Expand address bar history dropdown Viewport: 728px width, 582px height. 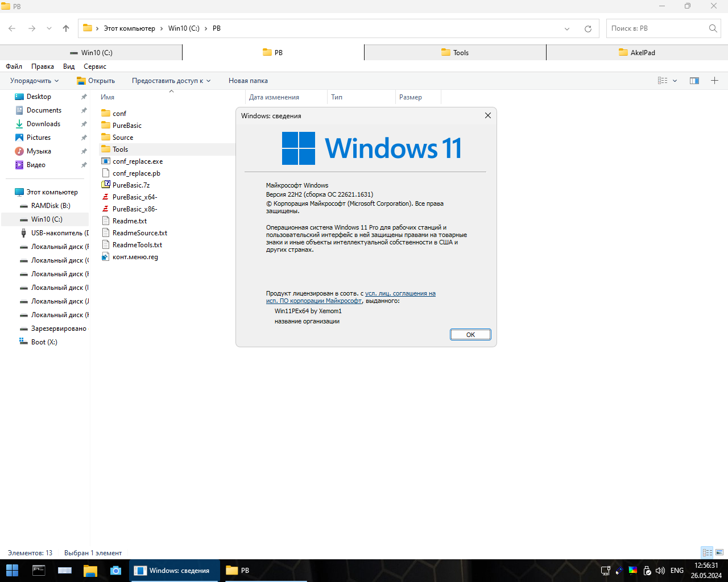[567, 28]
